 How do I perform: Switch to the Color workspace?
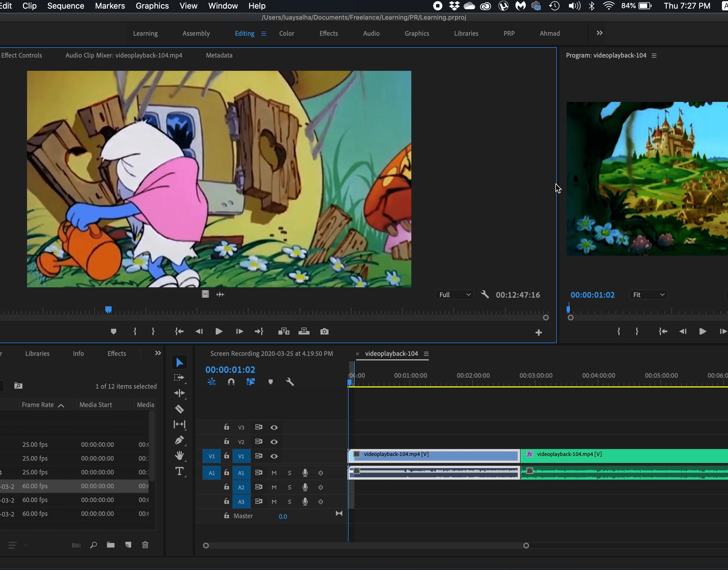click(287, 33)
